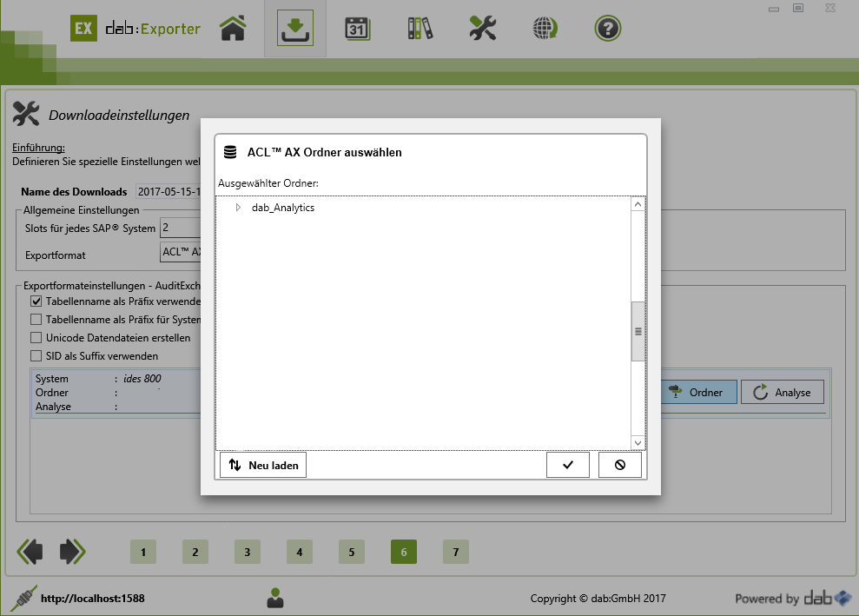This screenshot has height=616, width=859.
Task: Cancel the folder dialog with prohibit button
Action: [x=620, y=465]
